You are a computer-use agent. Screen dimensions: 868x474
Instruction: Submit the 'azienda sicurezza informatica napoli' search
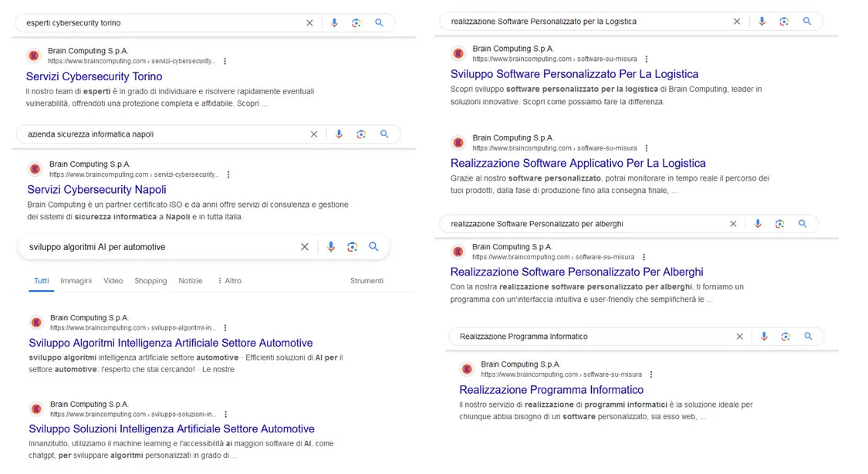[x=384, y=134]
